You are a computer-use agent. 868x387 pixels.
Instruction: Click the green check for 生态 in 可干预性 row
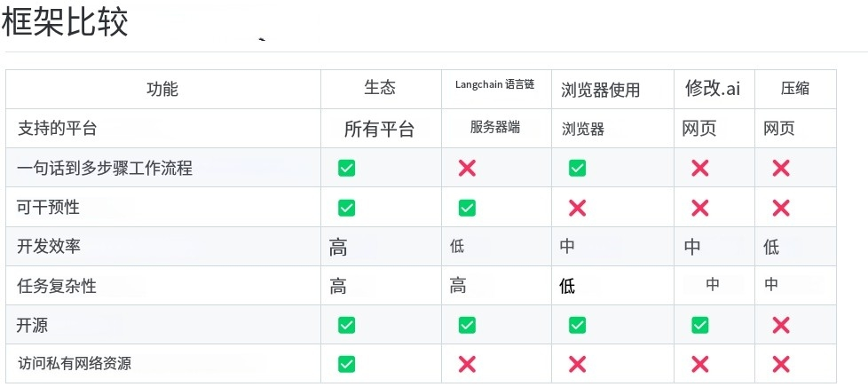pos(346,208)
